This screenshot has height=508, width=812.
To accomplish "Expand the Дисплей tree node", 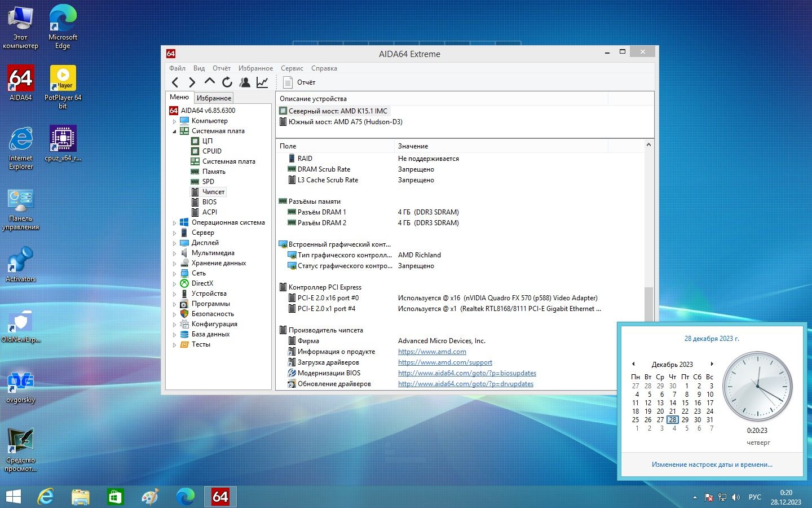I will pyautogui.click(x=174, y=243).
